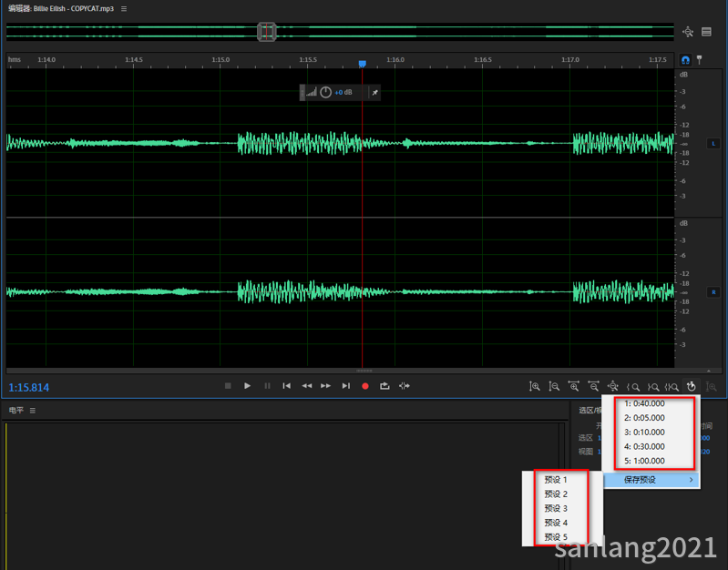Click zoom out time icon

(593, 386)
